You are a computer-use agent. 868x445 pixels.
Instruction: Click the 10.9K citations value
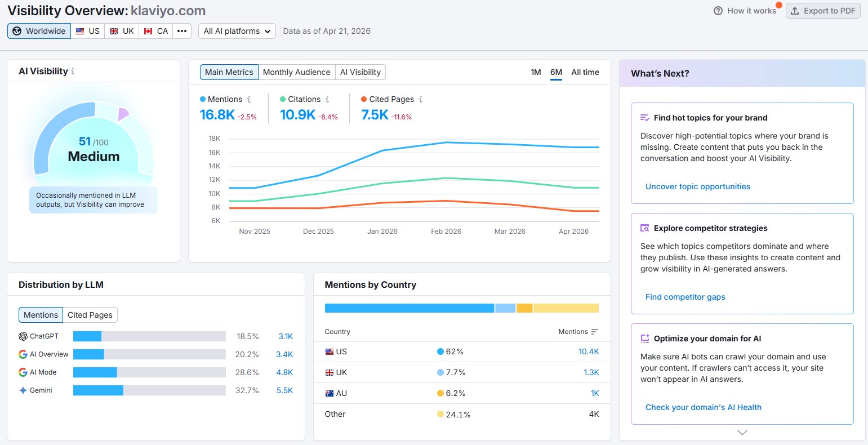point(297,115)
